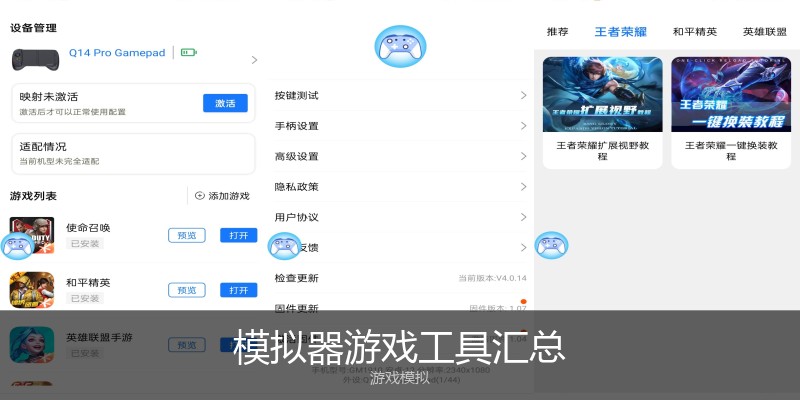Image resolution: width=800 pixels, height=400 pixels.
Task: Expand the 用户协议 chevron arrow
Action: click(523, 217)
